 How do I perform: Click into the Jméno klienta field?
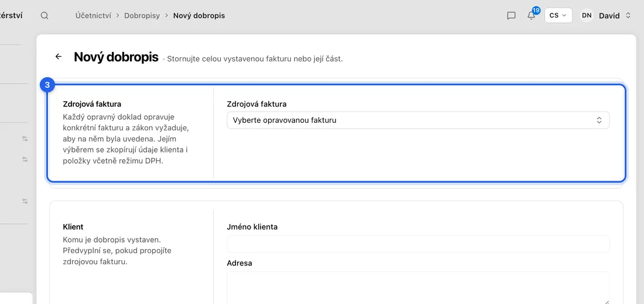tap(418, 244)
